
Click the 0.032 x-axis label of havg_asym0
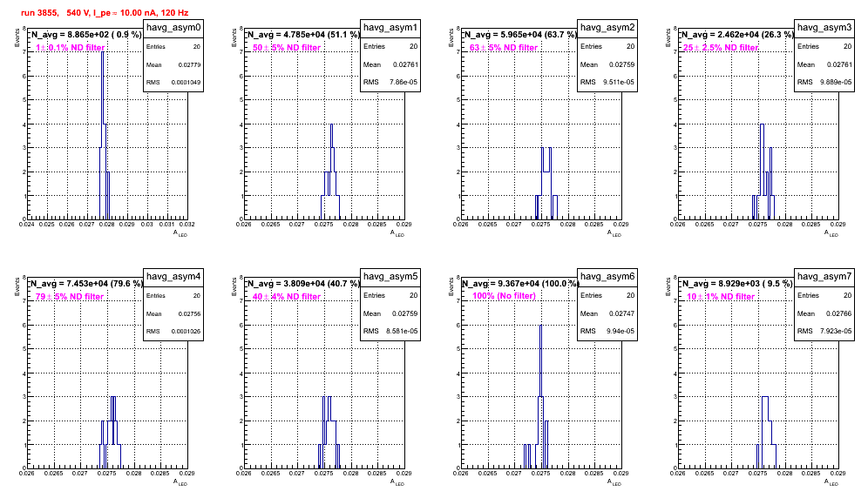point(187,224)
